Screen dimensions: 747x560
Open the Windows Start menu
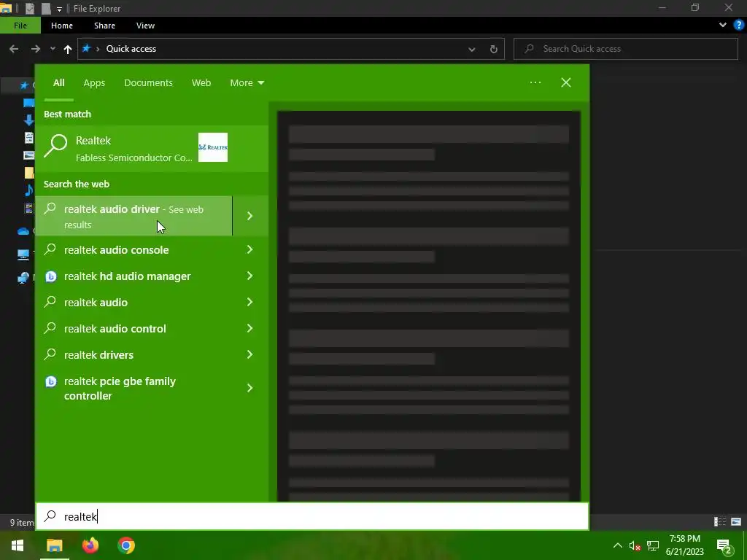pyautogui.click(x=18, y=545)
